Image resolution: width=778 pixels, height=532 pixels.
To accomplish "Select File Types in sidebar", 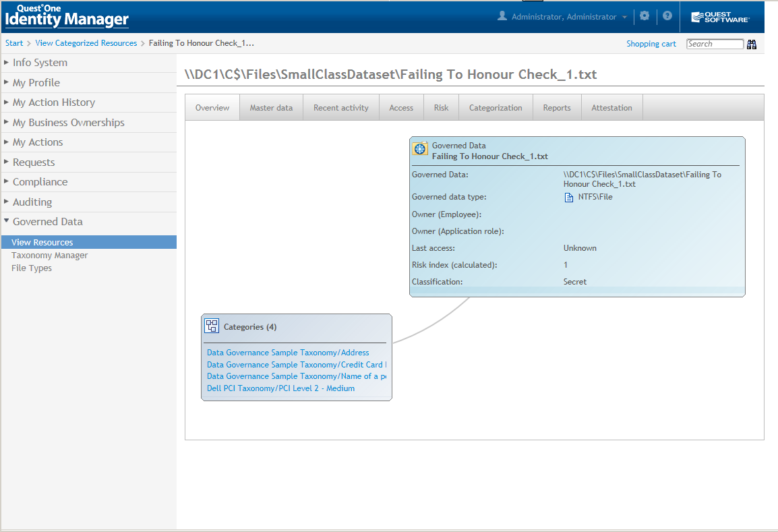I will (x=32, y=268).
